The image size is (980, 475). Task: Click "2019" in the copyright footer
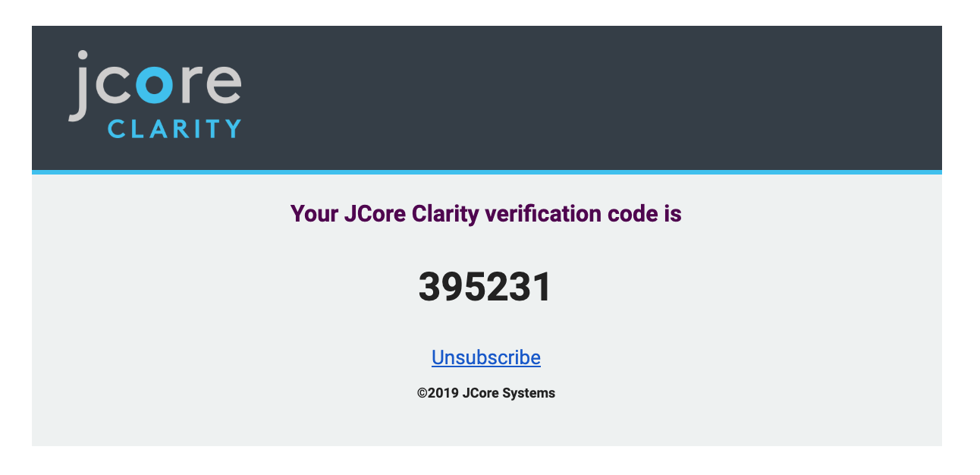[442, 393]
